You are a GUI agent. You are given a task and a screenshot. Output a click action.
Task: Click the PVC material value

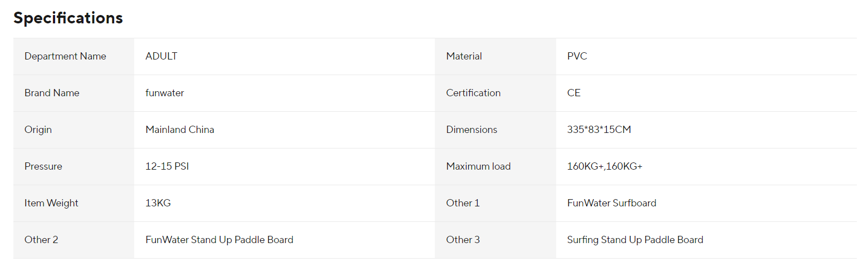[x=577, y=56]
